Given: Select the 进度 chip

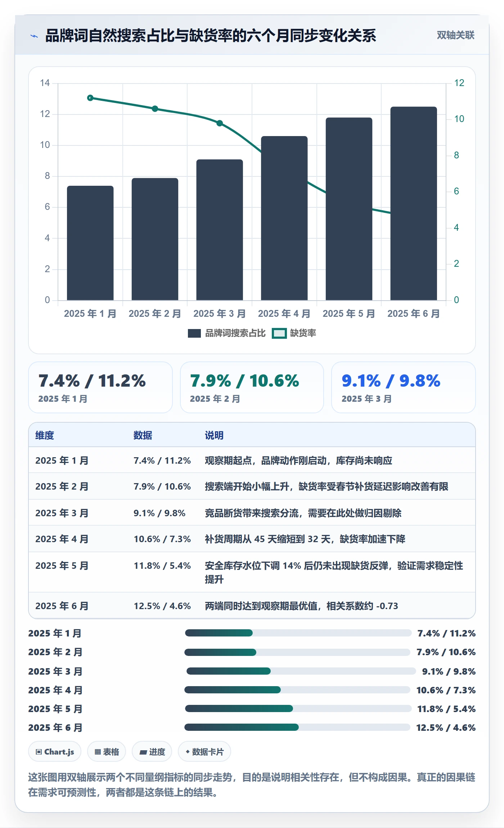Looking at the screenshot, I should pyautogui.click(x=152, y=752).
